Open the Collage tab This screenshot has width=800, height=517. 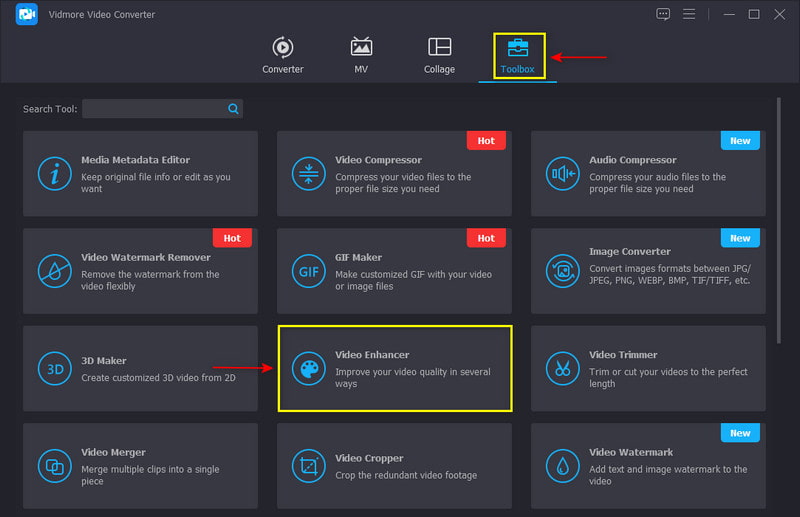(x=439, y=56)
